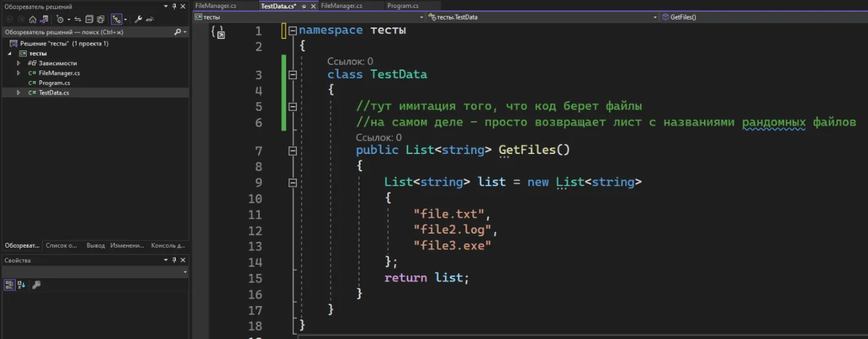Click the return list; statement

coord(427,278)
